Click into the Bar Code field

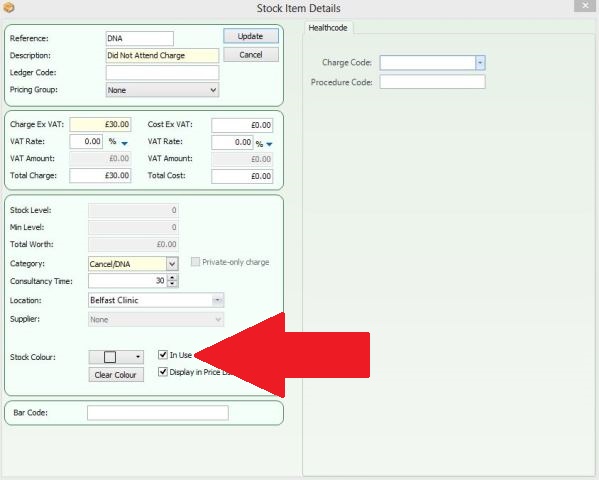[x=158, y=413]
